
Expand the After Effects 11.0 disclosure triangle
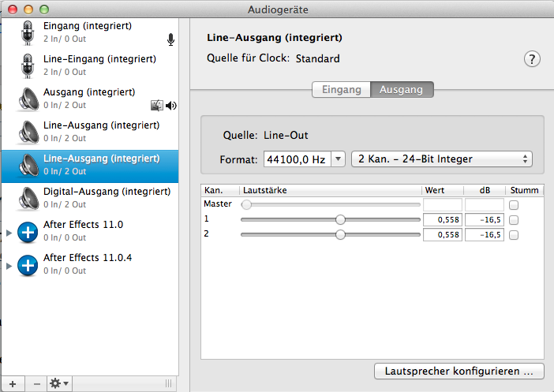pos(9,232)
